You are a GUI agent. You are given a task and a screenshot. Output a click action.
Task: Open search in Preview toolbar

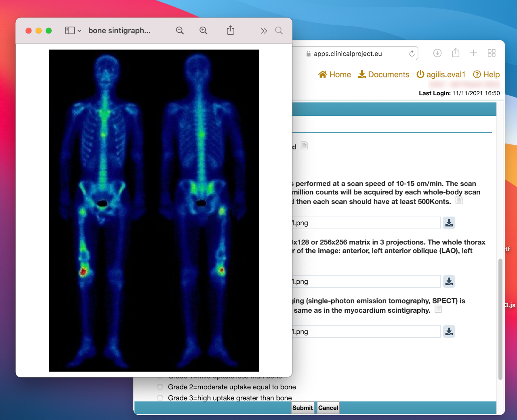(x=279, y=31)
